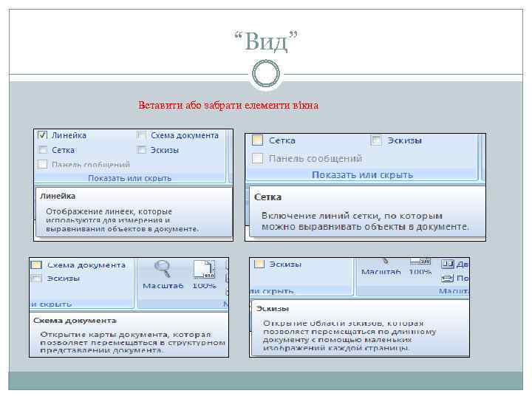Toggle Эскизы checkbox under highlighted Схема документа

[x=36, y=279]
